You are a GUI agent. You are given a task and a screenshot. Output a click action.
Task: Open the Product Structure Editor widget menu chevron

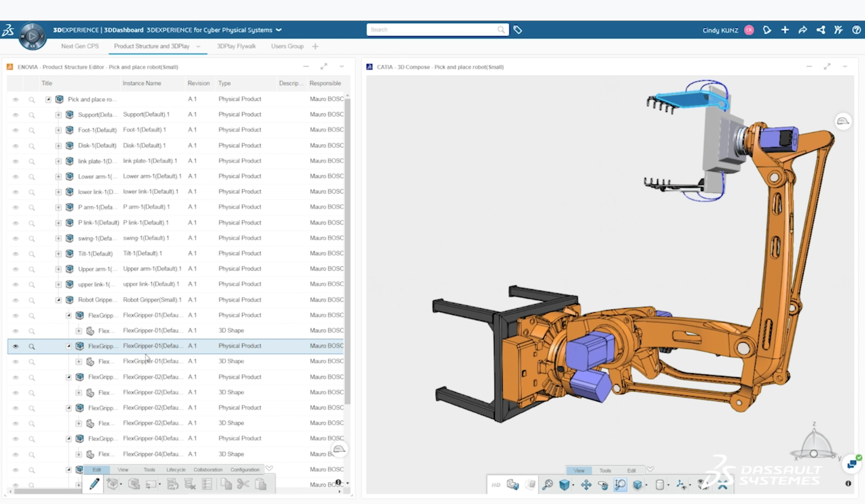(x=341, y=67)
